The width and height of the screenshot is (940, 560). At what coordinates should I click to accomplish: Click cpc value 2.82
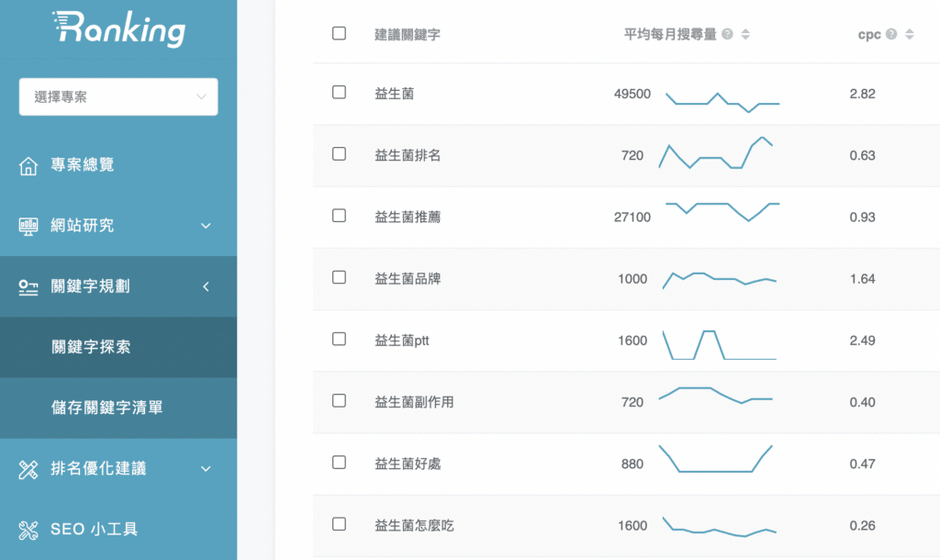[x=862, y=95]
